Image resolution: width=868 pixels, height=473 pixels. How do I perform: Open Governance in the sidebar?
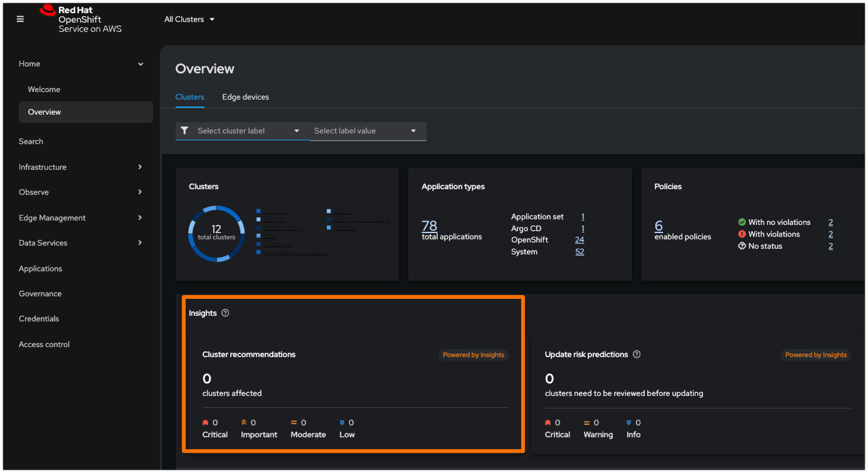coord(40,294)
